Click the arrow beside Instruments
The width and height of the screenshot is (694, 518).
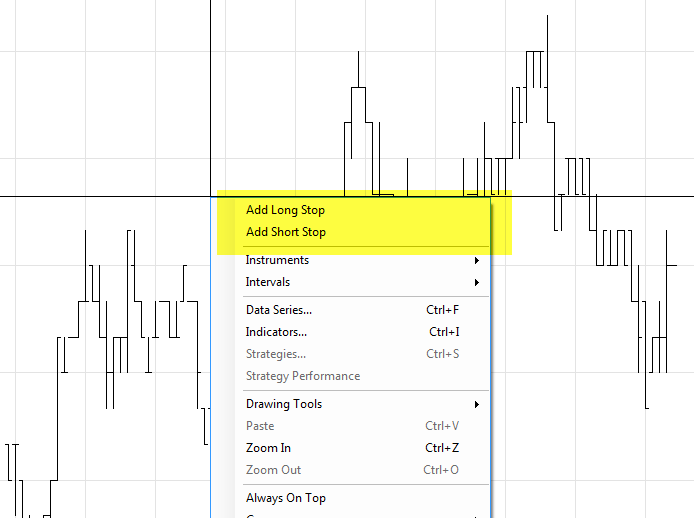coord(477,261)
